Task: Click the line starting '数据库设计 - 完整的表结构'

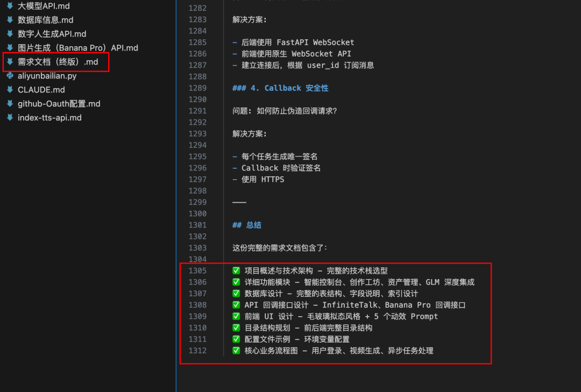Action: click(x=331, y=294)
